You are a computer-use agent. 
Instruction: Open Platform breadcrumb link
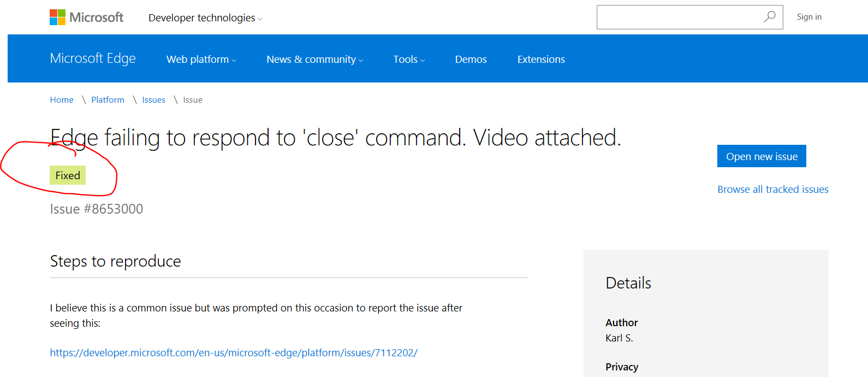108,100
